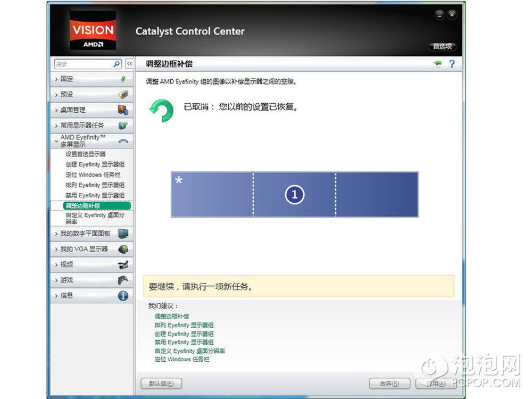
Task: Expand the 我的 VGA 显示器 group chevron
Action: coord(56,250)
